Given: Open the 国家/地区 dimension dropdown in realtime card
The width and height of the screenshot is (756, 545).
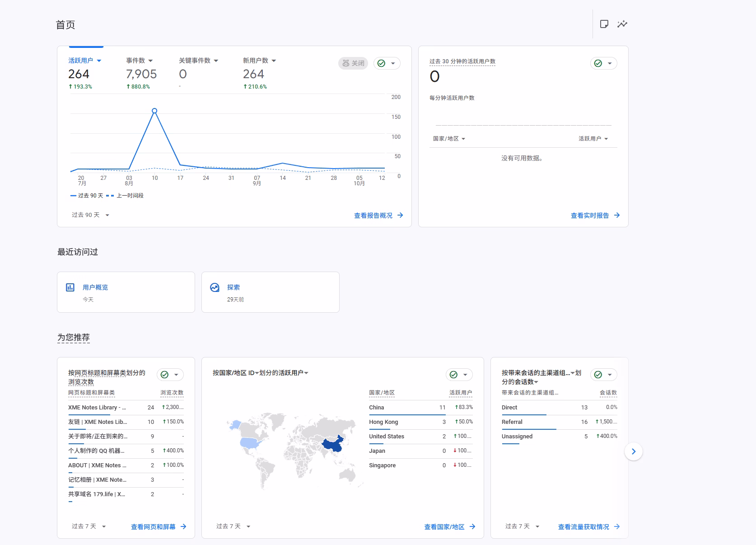Looking at the screenshot, I should point(449,139).
